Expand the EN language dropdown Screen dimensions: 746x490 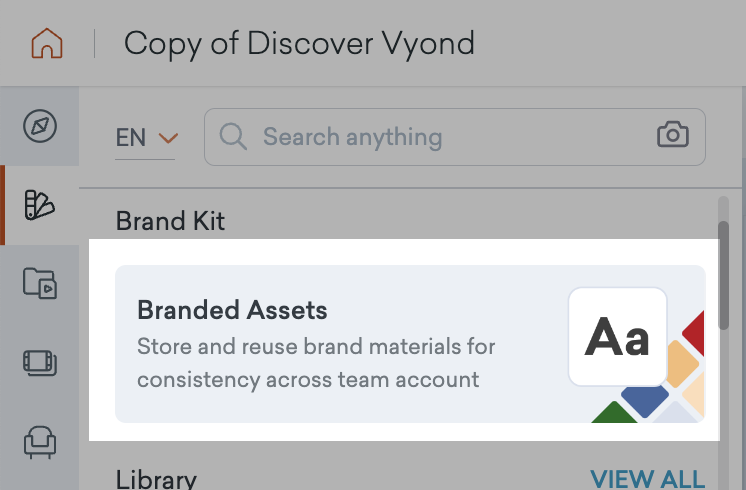click(146, 137)
